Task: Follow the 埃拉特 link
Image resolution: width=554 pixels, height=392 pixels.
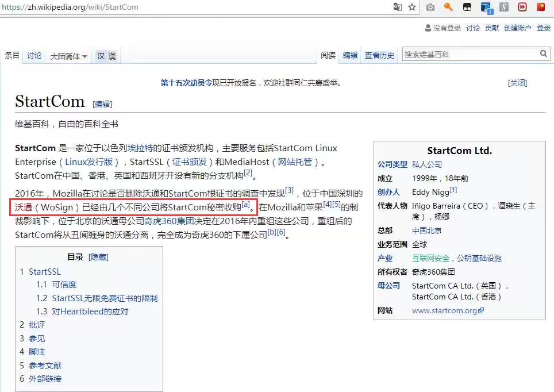Action: click(140, 148)
